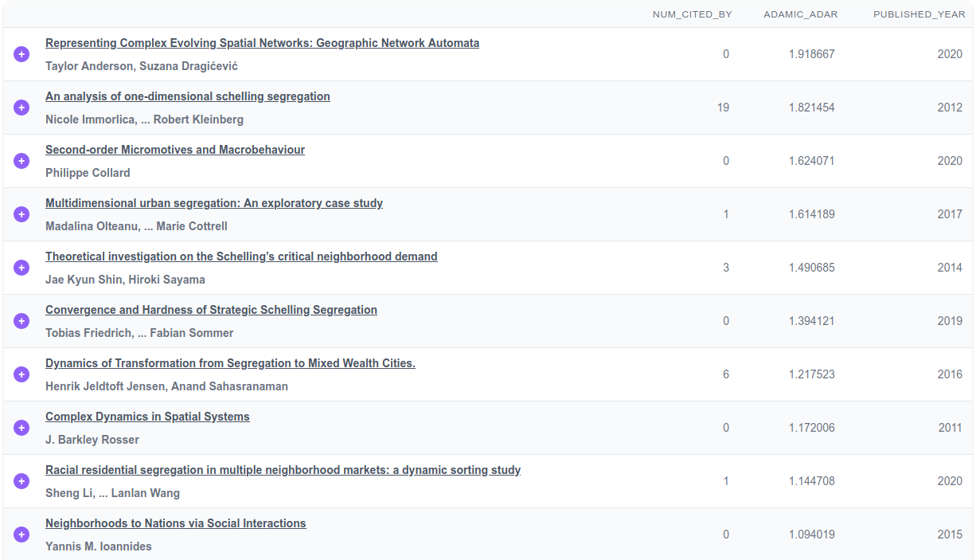980x560 pixels.
Task: Open An analysis of one-dimensional schelling segregation
Action: click(x=187, y=96)
